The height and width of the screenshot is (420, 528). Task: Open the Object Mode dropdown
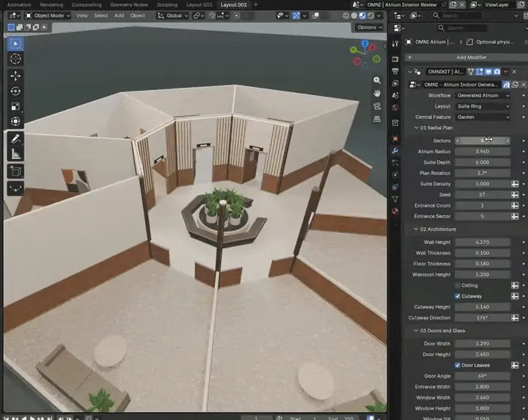[48, 15]
